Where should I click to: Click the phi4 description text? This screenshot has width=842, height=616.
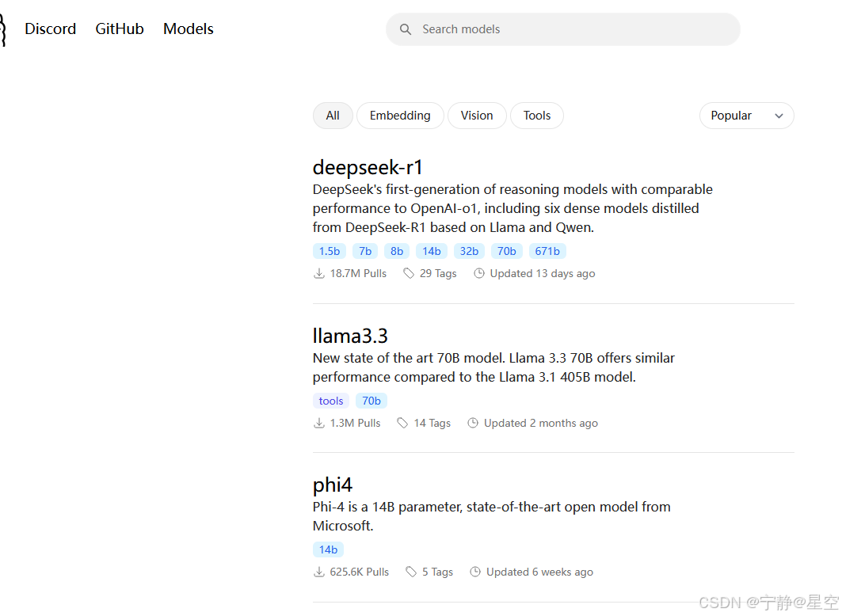click(x=491, y=516)
